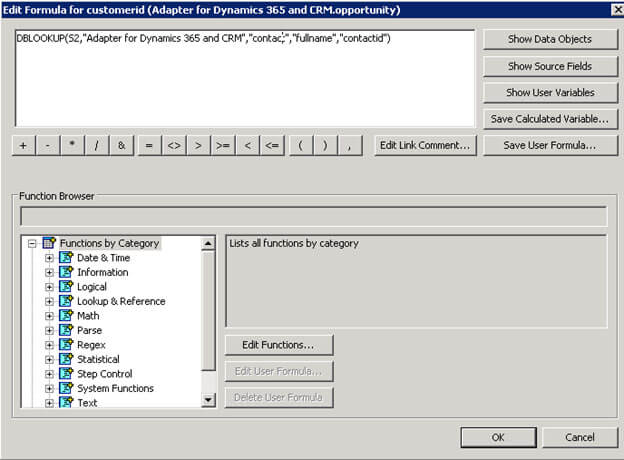Insert the ampersand concatenation operator
This screenshot has width=624, height=460.
121,146
